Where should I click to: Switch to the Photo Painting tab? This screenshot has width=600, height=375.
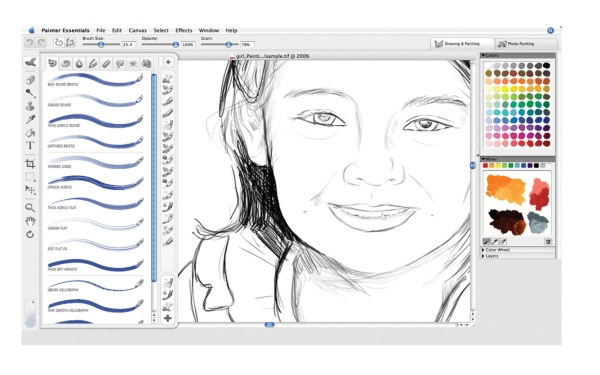pos(525,44)
